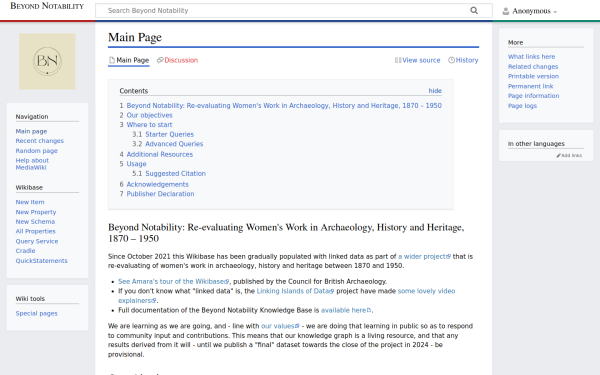The image size is (600, 375).
Task: Jump to Where to start section
Action: [149, 125]
